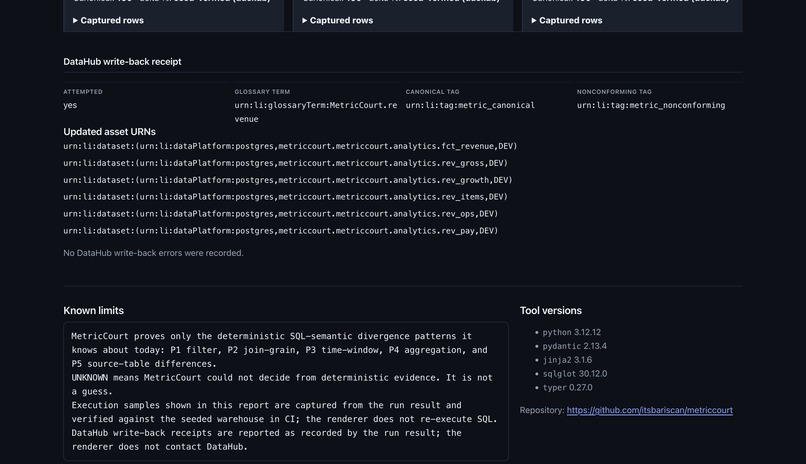Select the Attempted value 'yes'
Viewport: 806px width, 464px height.
pos(70,105)
